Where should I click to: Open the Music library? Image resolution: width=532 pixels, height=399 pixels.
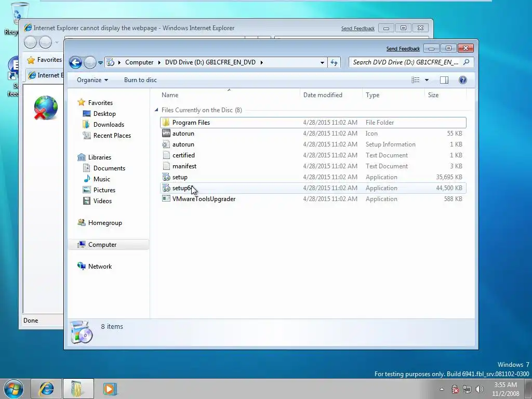click(x=102, y=179)
